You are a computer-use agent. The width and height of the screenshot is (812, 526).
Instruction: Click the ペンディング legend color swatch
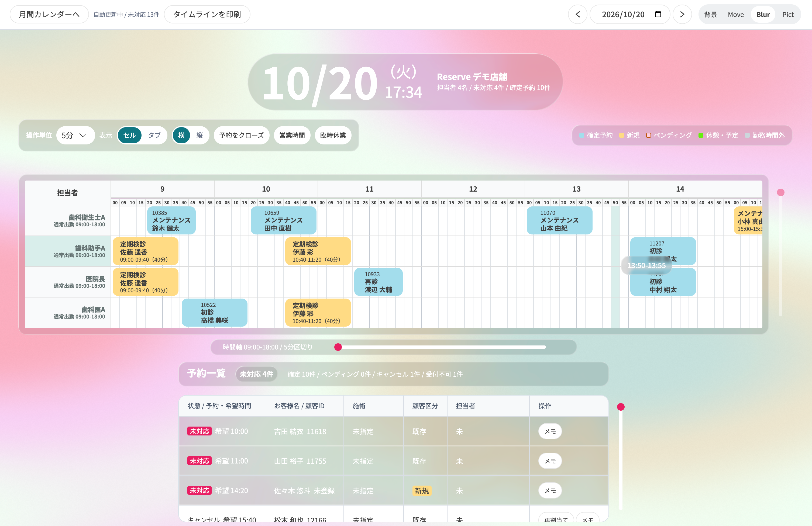649,136
